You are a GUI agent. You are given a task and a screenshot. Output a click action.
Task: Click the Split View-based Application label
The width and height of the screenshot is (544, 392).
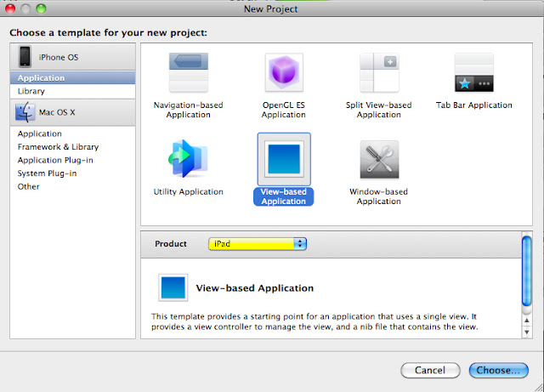(x=379, y=110)
